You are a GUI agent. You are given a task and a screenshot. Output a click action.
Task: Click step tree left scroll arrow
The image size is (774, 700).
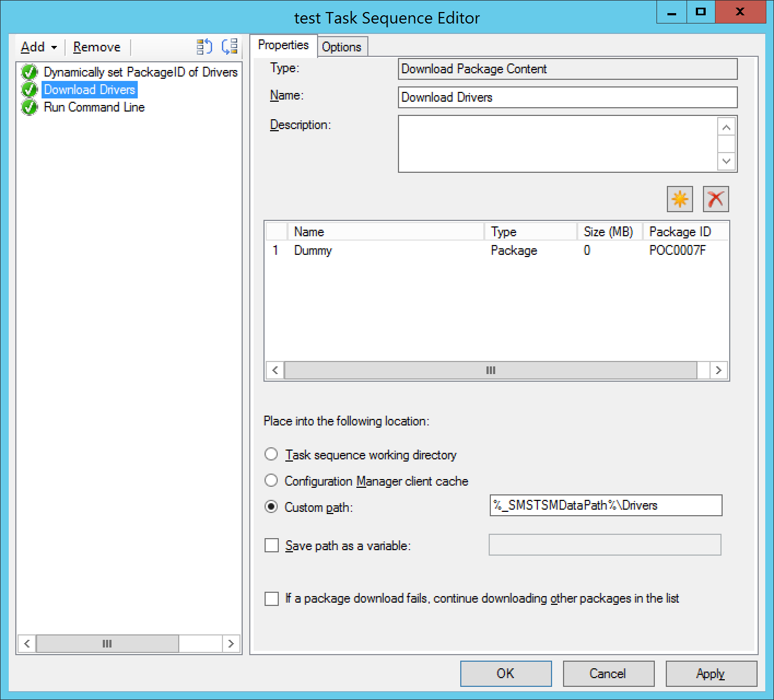pyautogui.click(x=27, y=644)
